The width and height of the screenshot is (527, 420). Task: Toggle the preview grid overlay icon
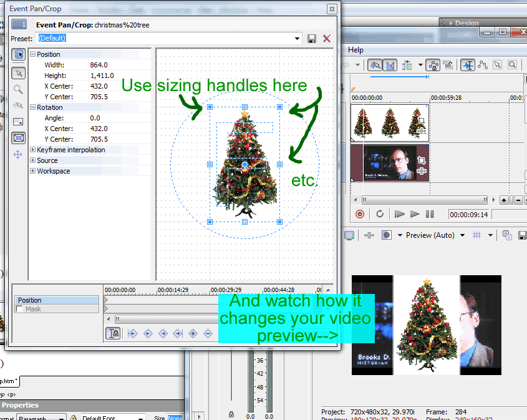click(476, 235)
